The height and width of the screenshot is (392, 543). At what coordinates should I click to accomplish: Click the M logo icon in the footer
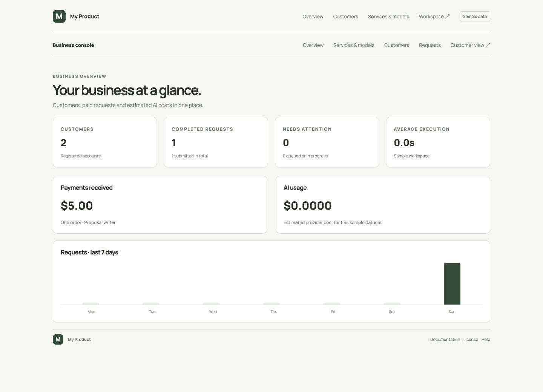58,339
